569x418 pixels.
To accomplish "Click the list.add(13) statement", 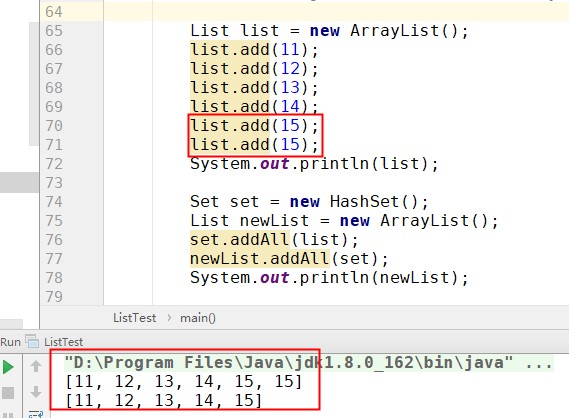I will point(254,87).
